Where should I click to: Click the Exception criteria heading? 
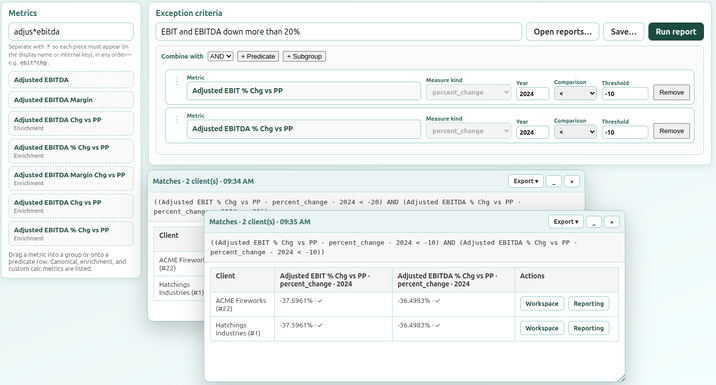[x=189, y=13]
